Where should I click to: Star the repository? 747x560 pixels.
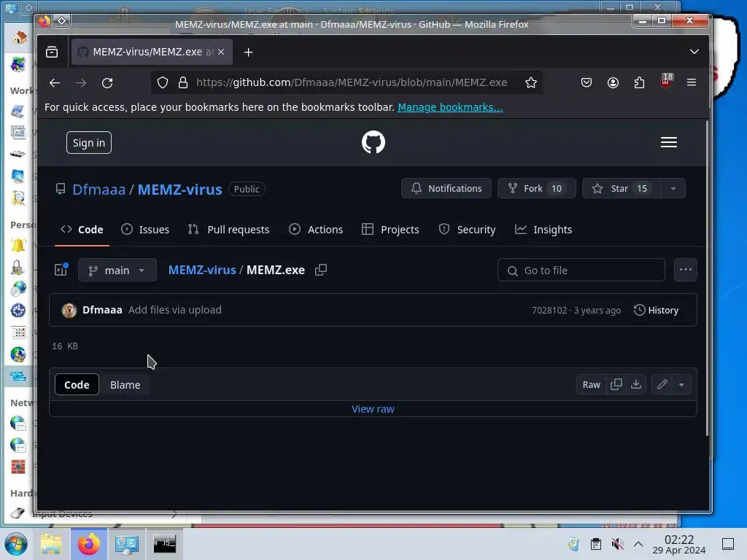[622, 189]
